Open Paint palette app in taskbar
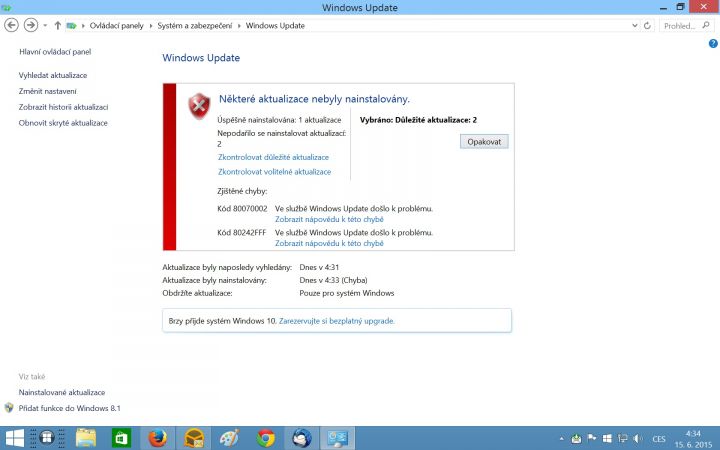720x450 pixels. coord(229,438)
